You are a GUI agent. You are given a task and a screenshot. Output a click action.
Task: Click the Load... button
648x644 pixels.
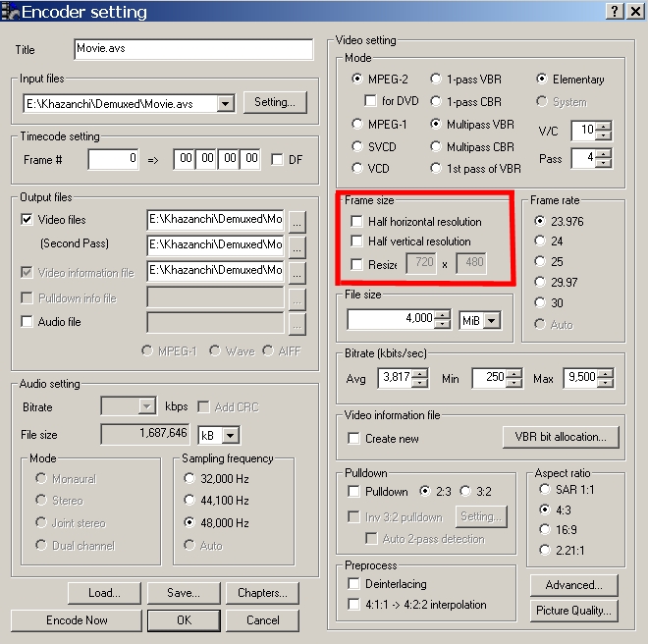point(104,593)
